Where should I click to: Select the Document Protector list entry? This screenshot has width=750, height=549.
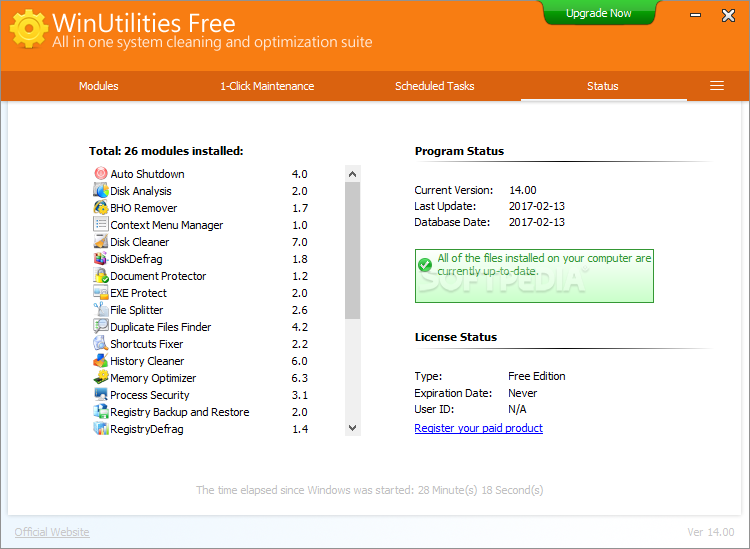point(158,276)
